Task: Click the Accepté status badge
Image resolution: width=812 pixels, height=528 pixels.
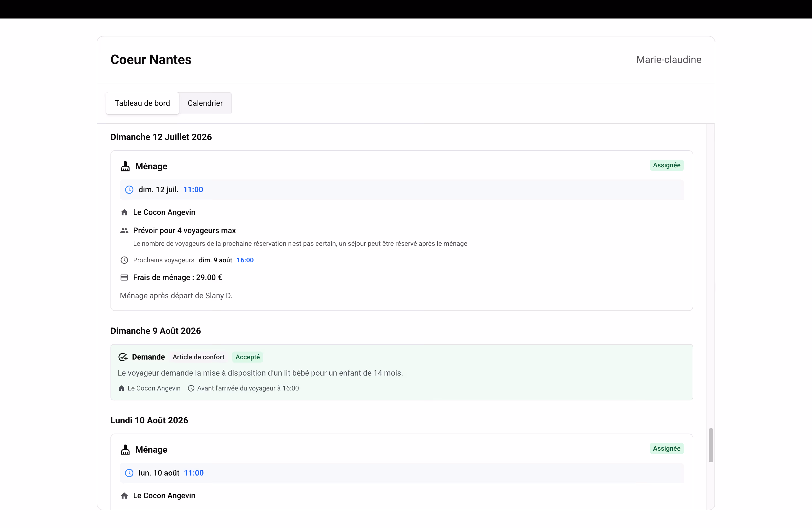Action: tap(247, 357)
